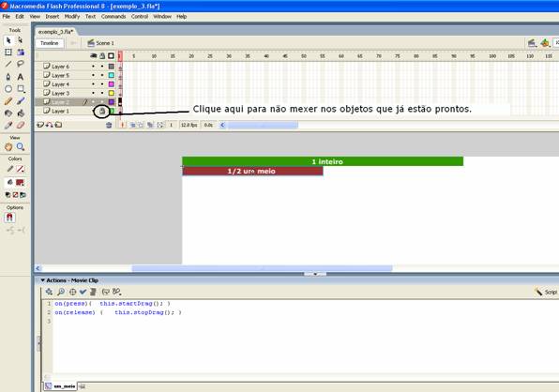
Task: Click the Timeline button
Action: click(x=50, y=43)
